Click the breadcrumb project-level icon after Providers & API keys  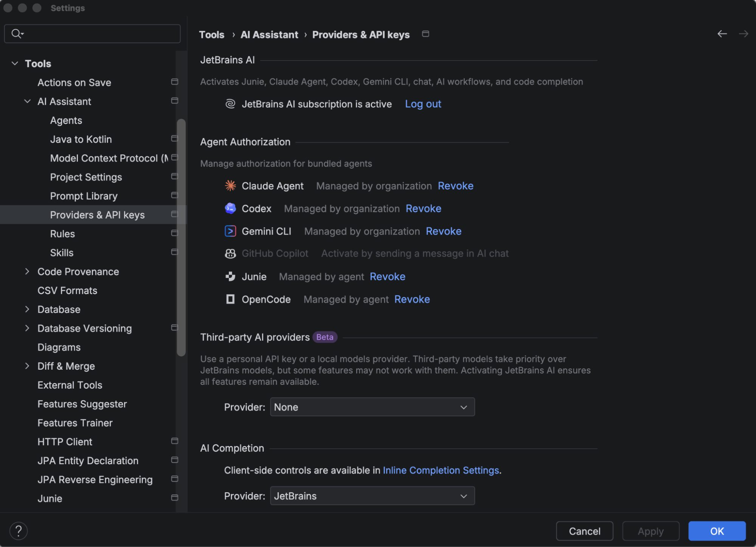point(425,34)
